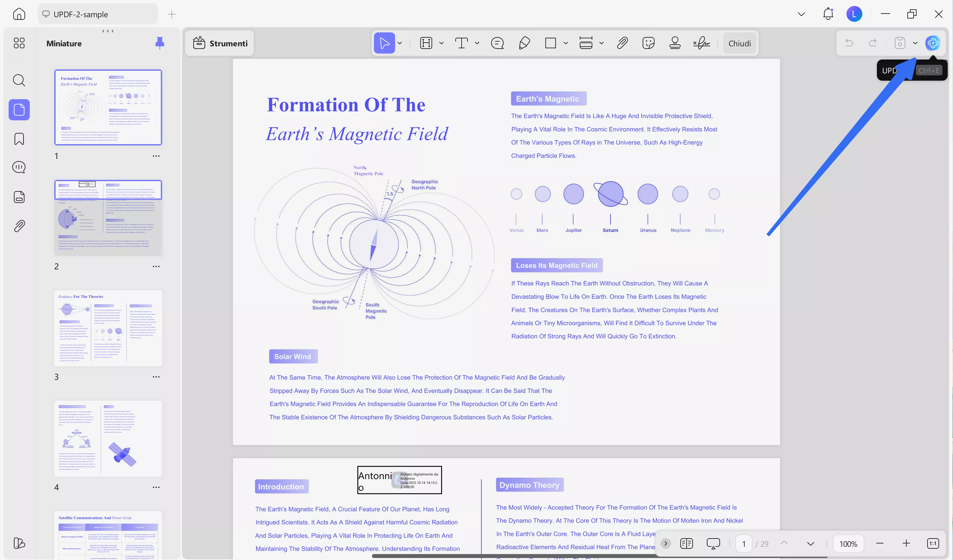Select page 3 thumbnail
Screen dimensions: 953x560
point(108,328)
